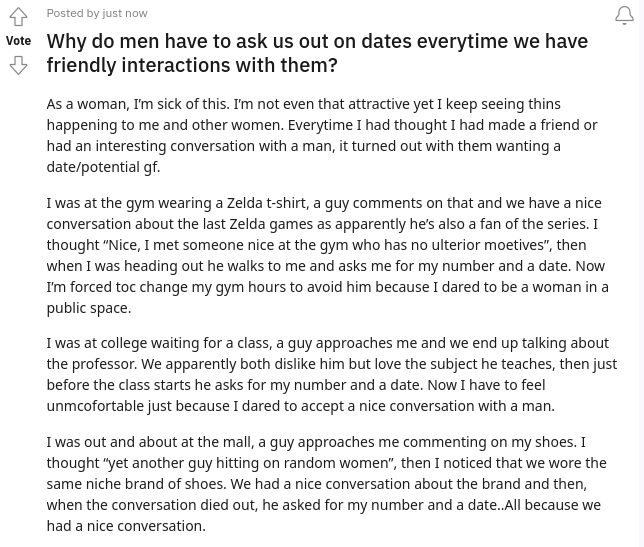Click the closing line "had a nice conversation."
This screenshot has height=547, width=644.
click(x=126, y=526)
